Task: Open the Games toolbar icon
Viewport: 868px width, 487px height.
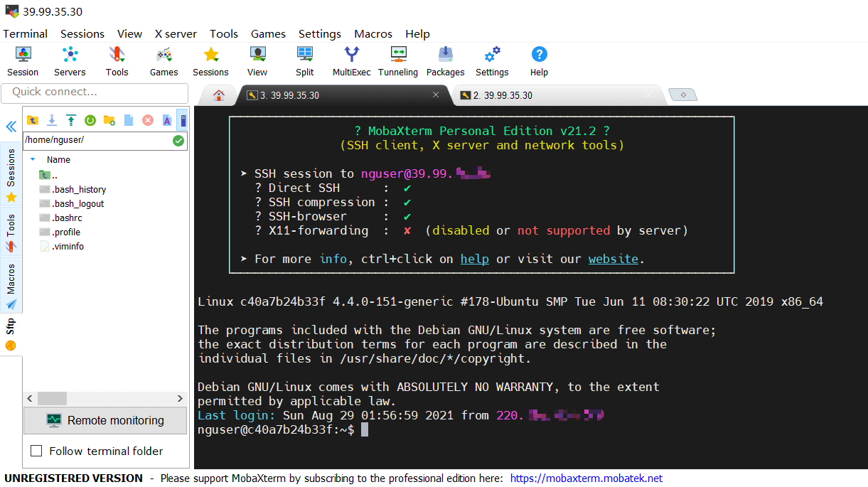Action: coord(164,61)
